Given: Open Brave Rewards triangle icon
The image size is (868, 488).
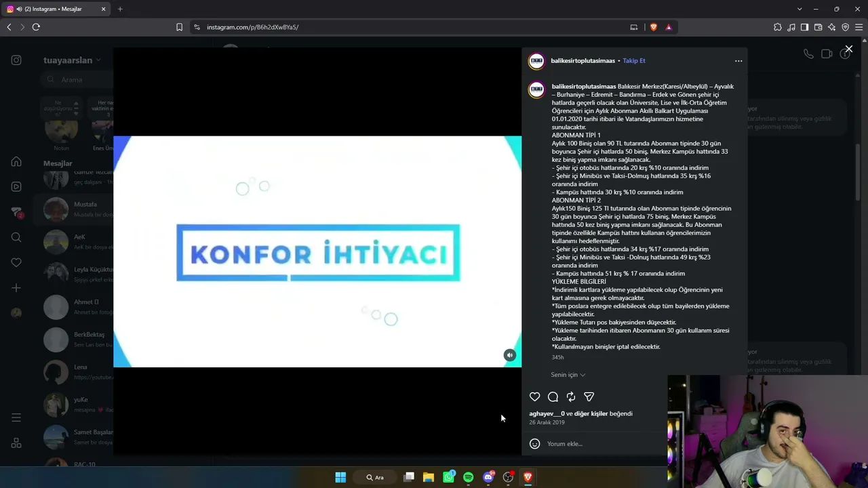Looking at the screenshot, I should pyautogui.click(x=669, y=27).
